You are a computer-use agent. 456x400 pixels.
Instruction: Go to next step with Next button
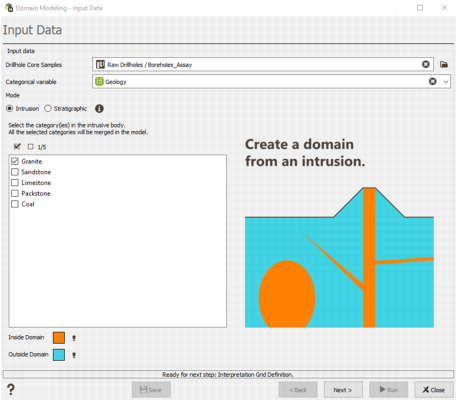pos(343,390)
